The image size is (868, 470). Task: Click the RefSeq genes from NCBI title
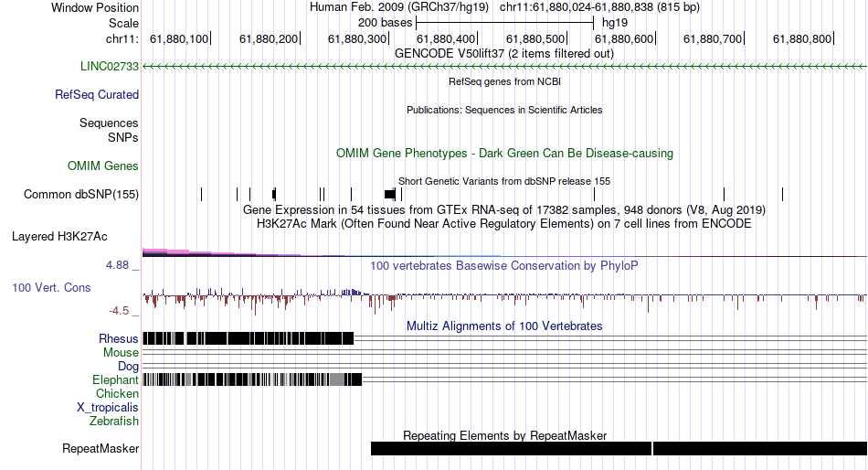click(x=504, y=81)
